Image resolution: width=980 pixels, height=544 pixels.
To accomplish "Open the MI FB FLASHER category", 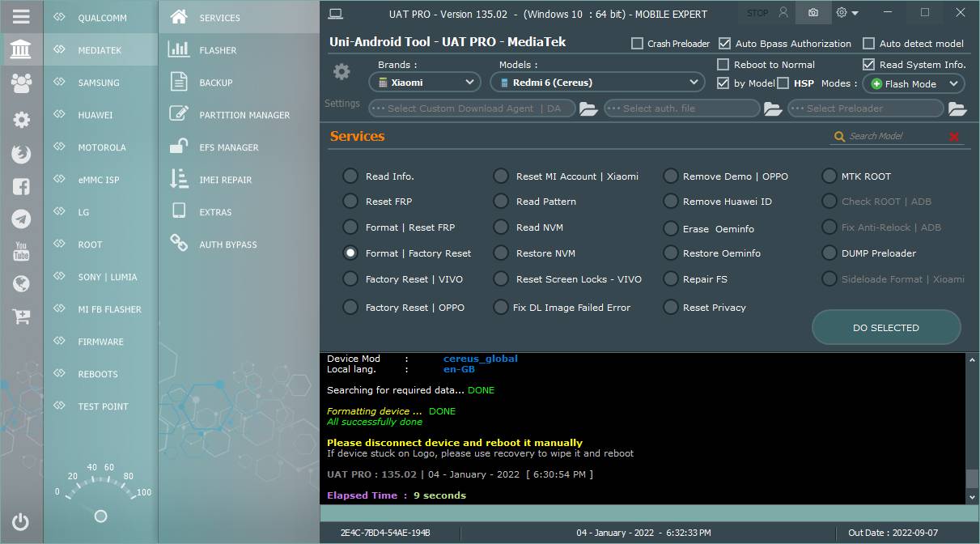I will pos(100,309).
